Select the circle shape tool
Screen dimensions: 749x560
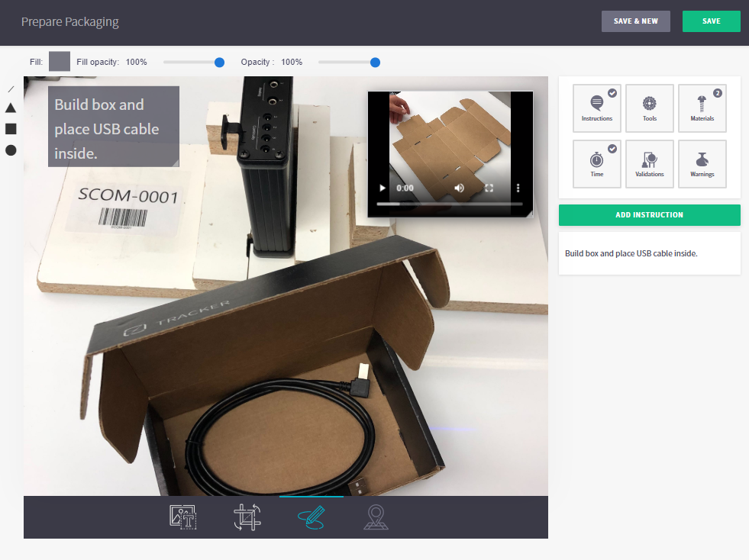[10, 150]
